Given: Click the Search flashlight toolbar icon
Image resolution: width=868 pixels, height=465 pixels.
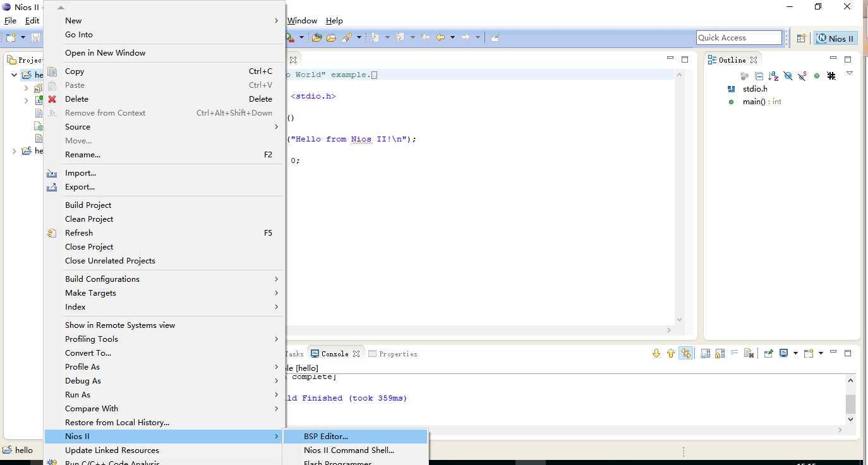Looking at the screenshot, I should (x=347, y=38).
